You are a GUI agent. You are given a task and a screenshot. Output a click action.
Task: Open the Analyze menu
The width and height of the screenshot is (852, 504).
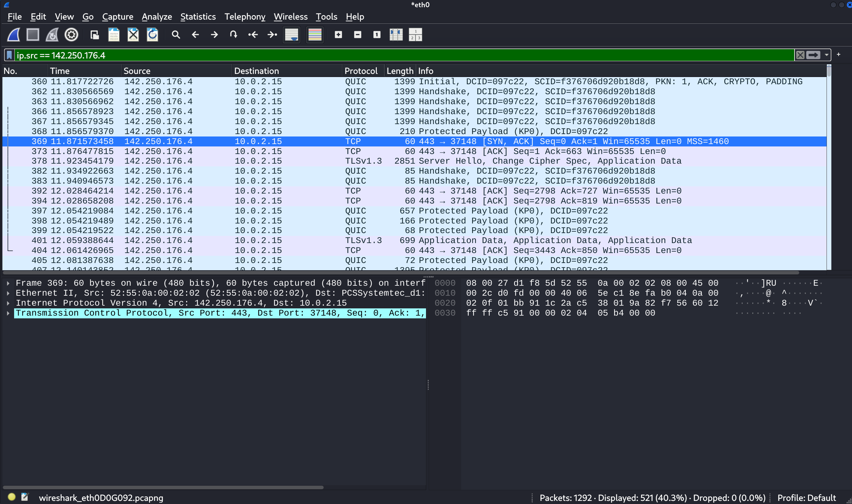click(x=157, y=17)
